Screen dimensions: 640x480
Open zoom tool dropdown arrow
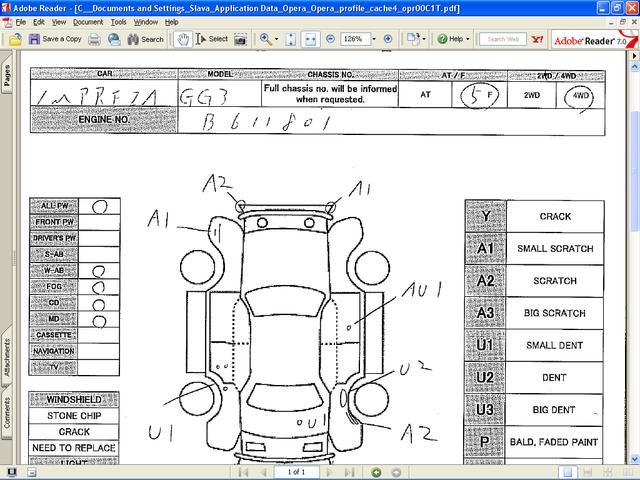[x=276, y=39]
